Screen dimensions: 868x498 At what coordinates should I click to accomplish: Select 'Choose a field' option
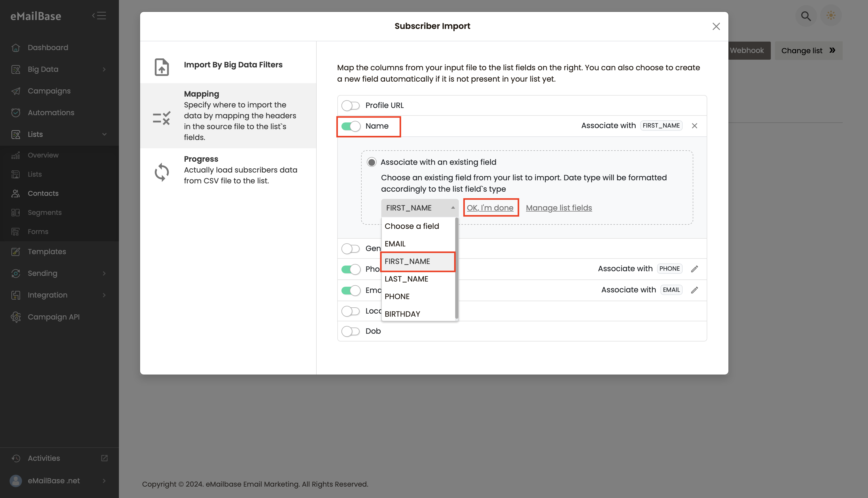coord(418,226)
